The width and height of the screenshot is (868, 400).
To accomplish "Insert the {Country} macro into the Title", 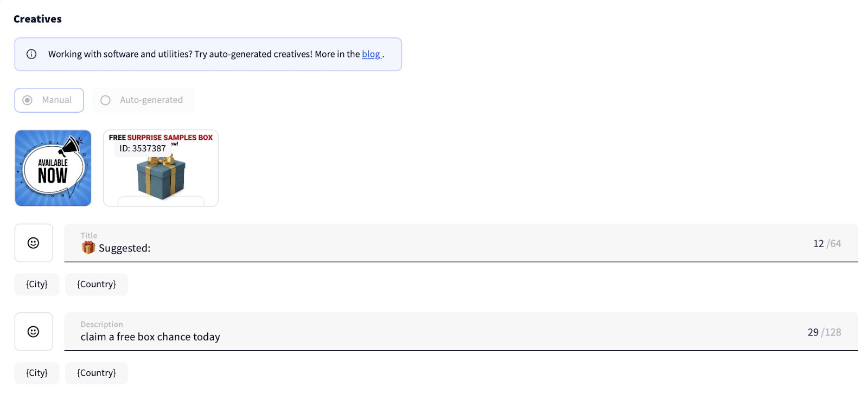I will point(97,285).
